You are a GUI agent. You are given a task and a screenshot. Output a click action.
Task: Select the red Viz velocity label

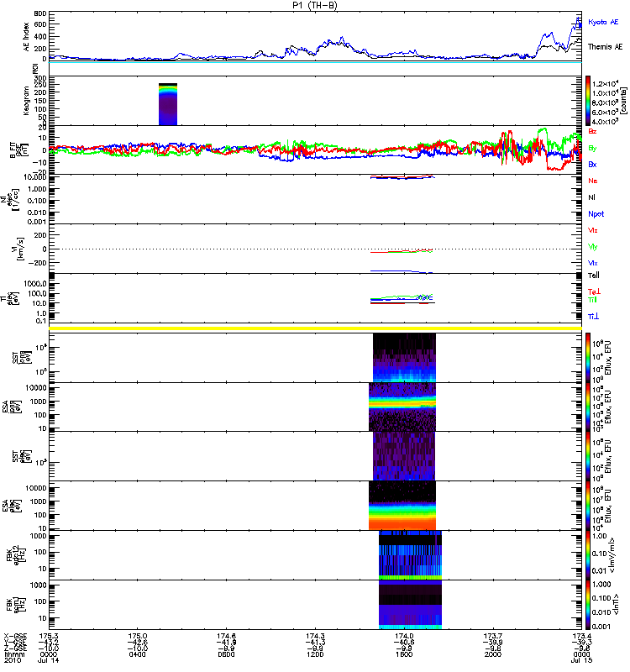pos(593,229)
